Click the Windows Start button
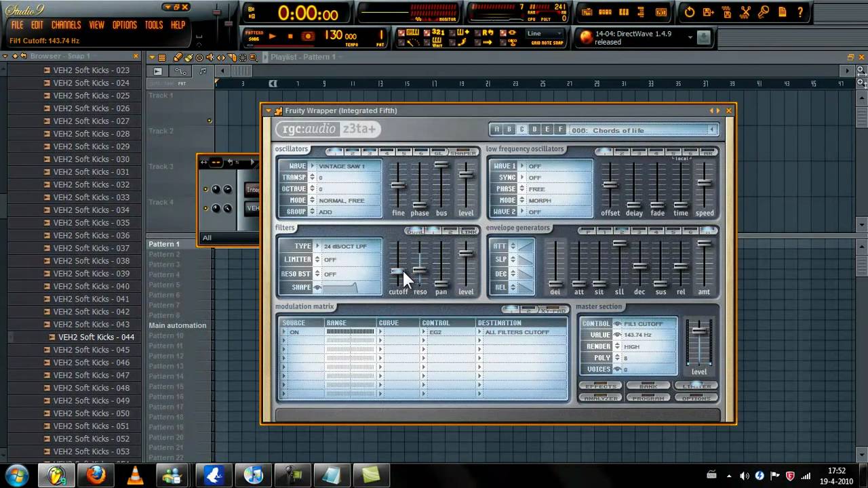Viewport: 868px width, 488px height. [x=16, y=475]
